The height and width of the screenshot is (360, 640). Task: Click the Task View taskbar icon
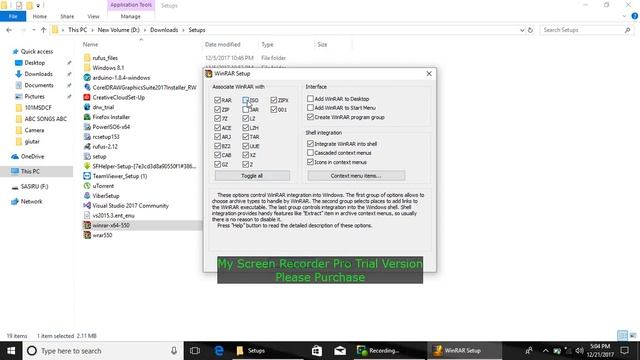coord(195,351)
